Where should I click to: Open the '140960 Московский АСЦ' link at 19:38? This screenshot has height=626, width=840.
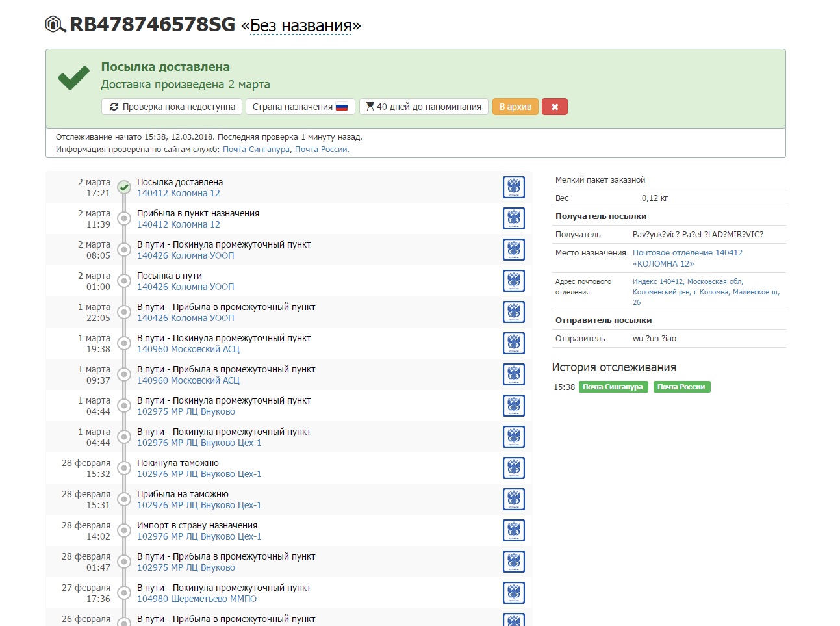pyautogui.click(x=188, y=349)
